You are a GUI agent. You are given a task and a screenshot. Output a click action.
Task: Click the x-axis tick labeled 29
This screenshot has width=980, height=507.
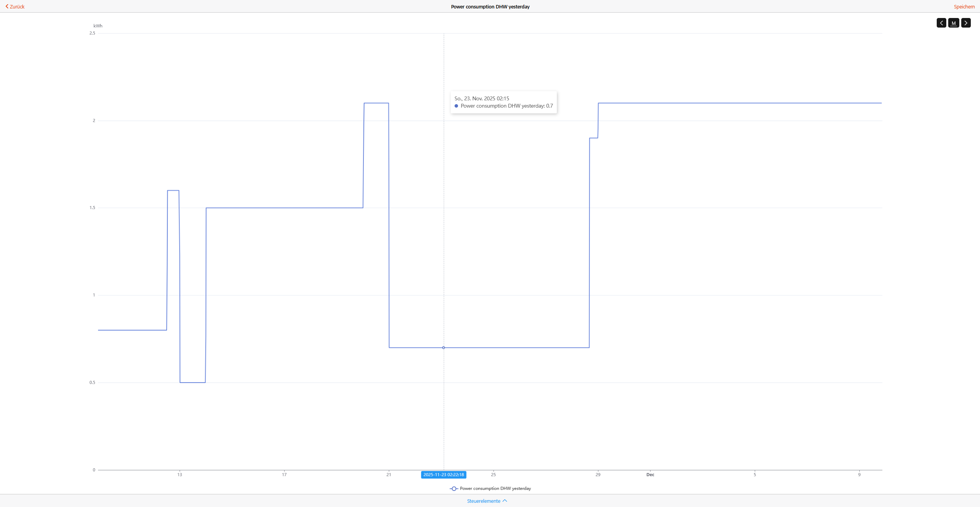(598, 474)
